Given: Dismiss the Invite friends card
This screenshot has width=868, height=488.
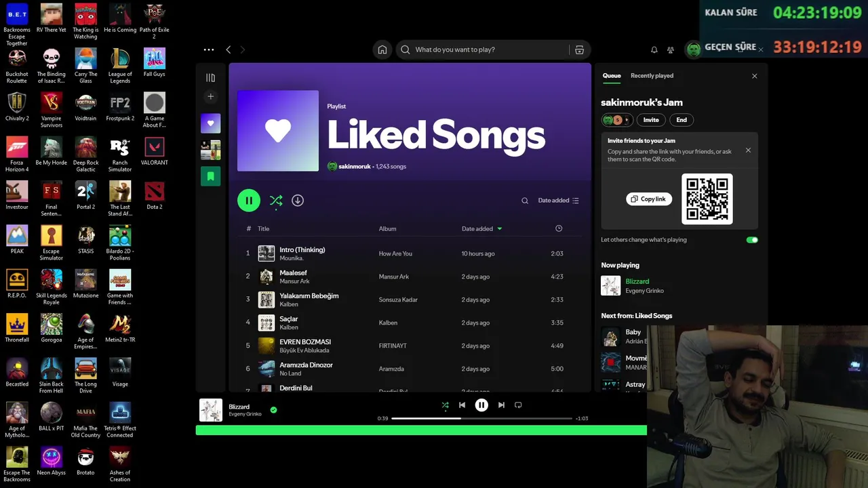Looking at the screenshot, I should pos(748,150).
